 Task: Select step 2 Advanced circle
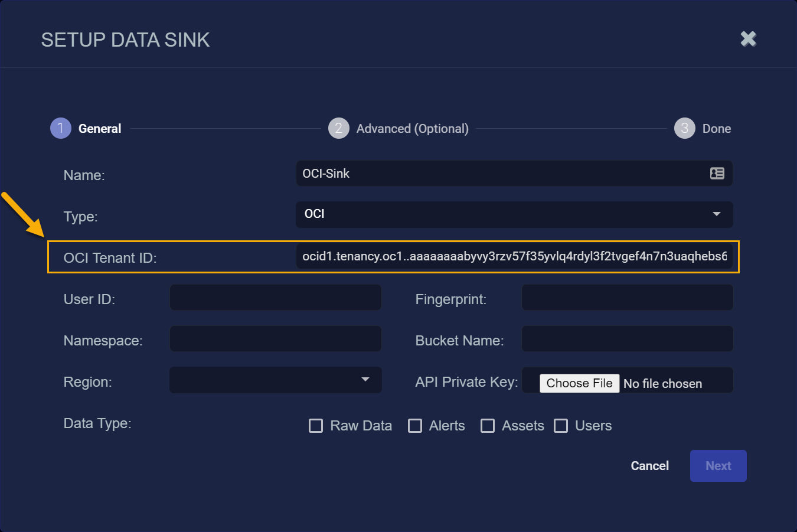(x=338, y=128)
